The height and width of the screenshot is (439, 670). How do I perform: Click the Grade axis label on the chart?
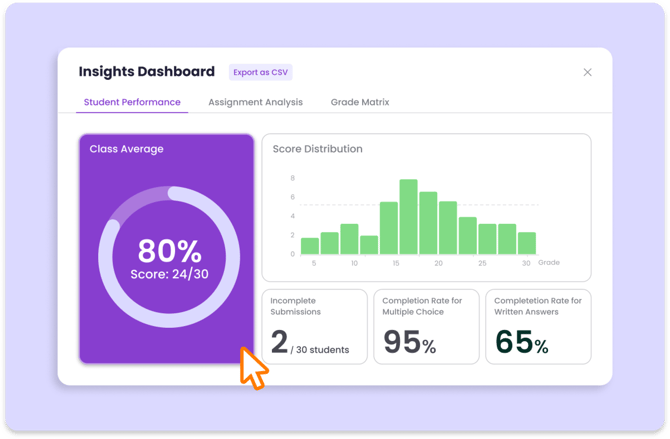point(549,262)
